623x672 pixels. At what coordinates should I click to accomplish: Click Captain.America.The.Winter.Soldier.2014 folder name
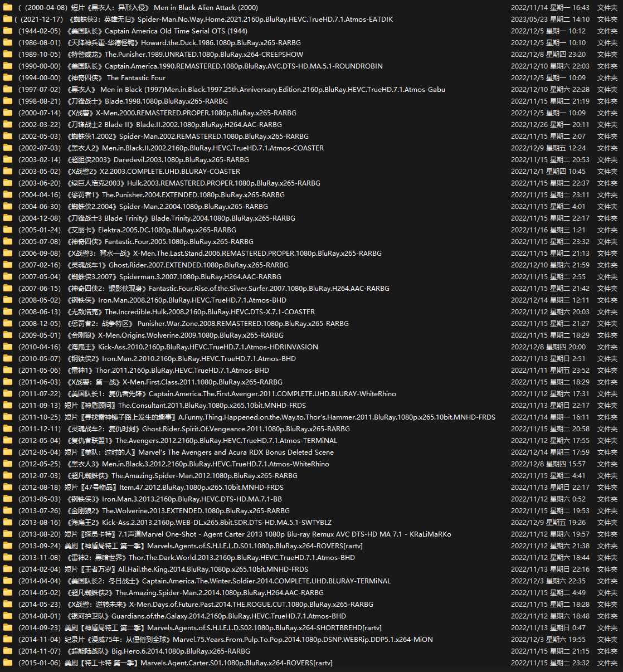204,581
